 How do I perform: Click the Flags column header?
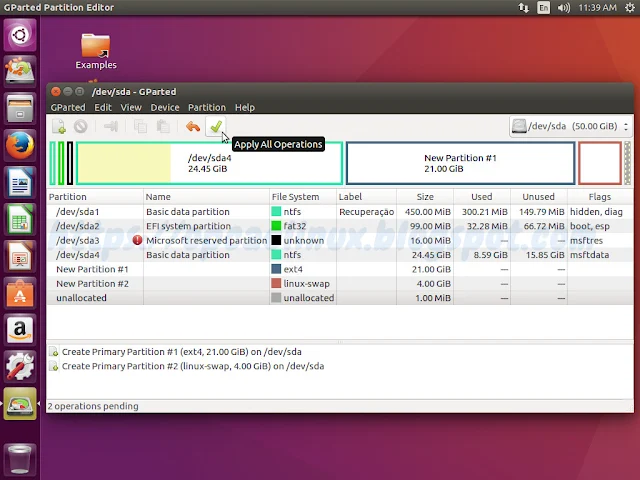click(600, 197)
